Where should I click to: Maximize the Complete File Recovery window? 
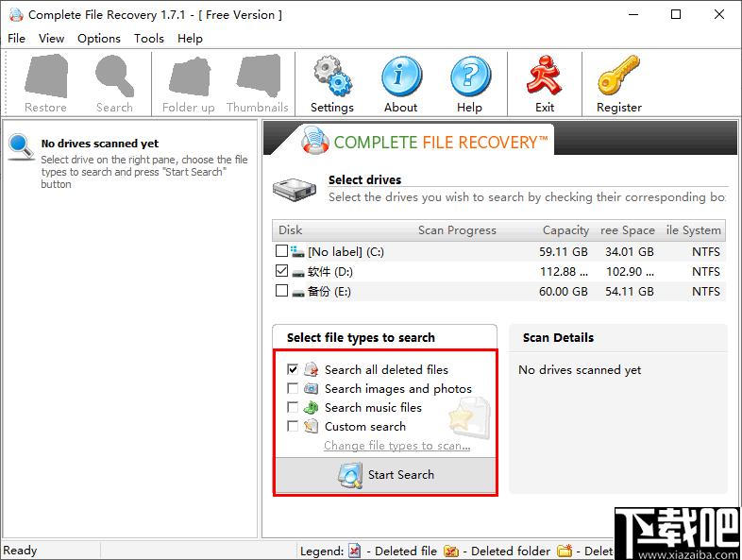[x=676, y=15]
